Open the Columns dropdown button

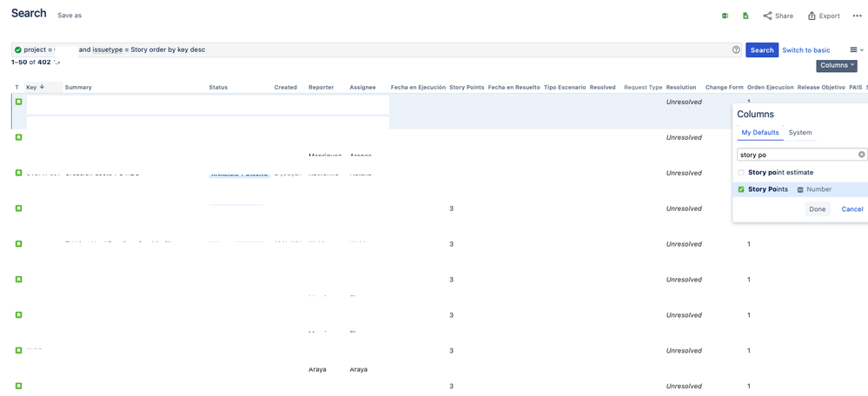[x=837, y=65]
